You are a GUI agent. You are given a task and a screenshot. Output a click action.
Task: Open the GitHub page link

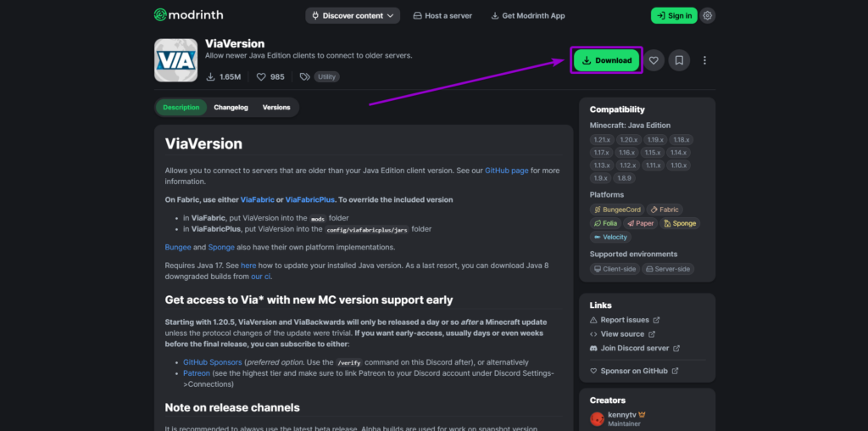[x=507, y=171]
